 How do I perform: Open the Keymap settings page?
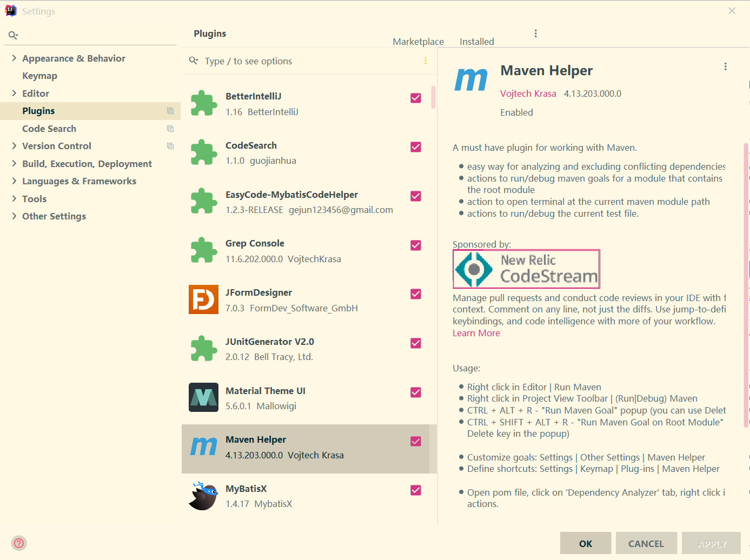pyautogui.click(x=39, y=76)
